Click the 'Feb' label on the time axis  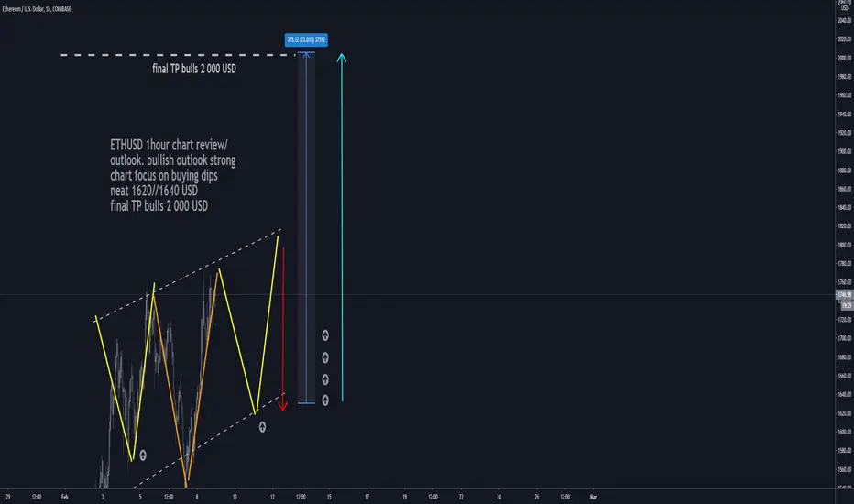coord(65,497)
